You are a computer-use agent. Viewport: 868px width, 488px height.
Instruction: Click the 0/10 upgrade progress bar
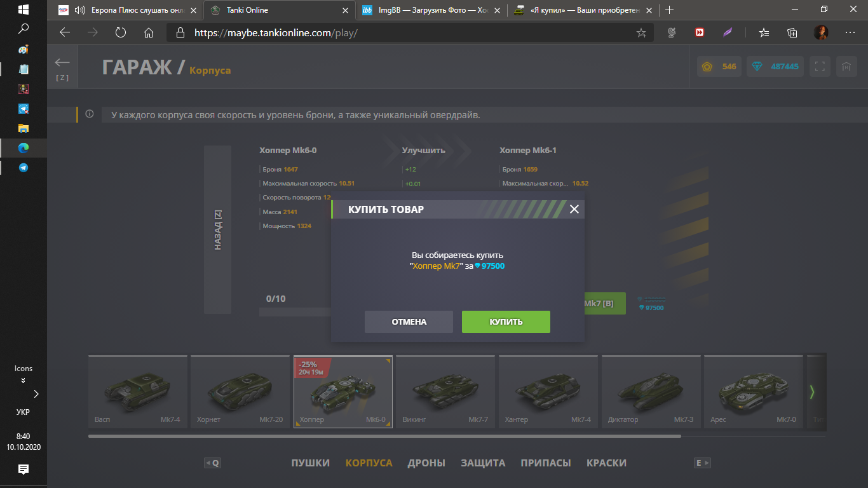pyautogui.click(x=295, y=312)
